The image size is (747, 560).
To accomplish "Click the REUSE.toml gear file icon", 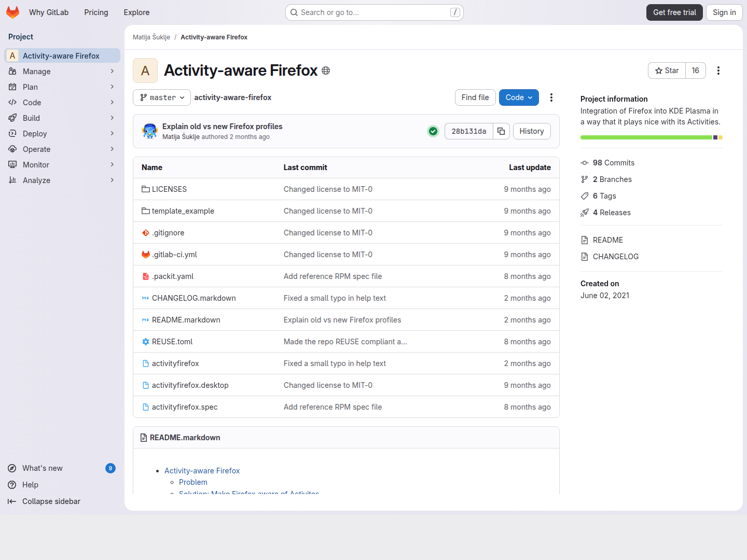I will (x=146, y=342).
